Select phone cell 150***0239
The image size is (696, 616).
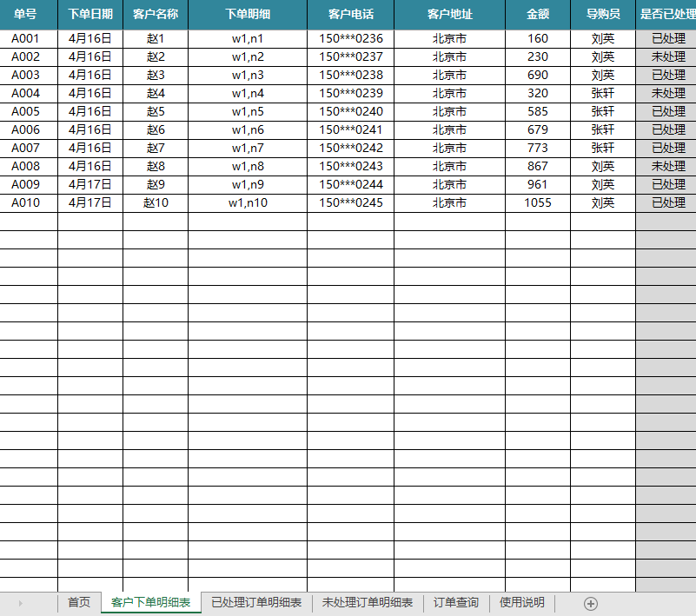(x=351, y=94)
